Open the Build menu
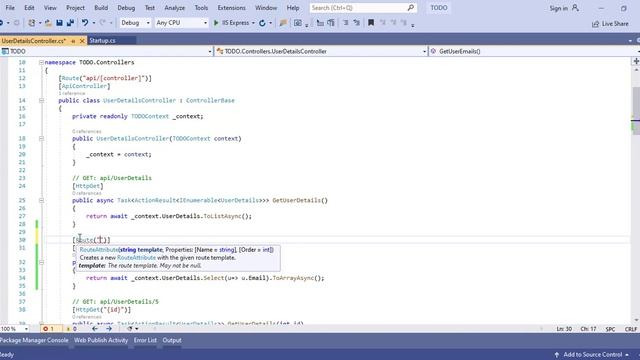 tap(101, 8)
